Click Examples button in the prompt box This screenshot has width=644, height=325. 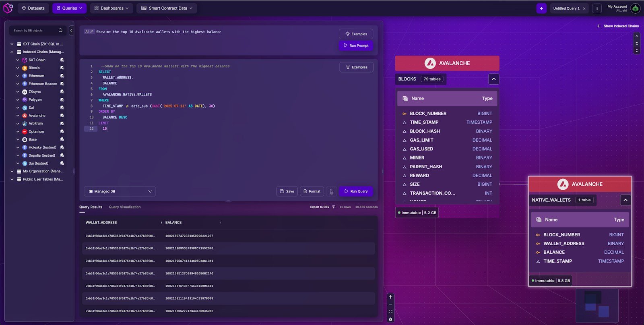point(356,34)
